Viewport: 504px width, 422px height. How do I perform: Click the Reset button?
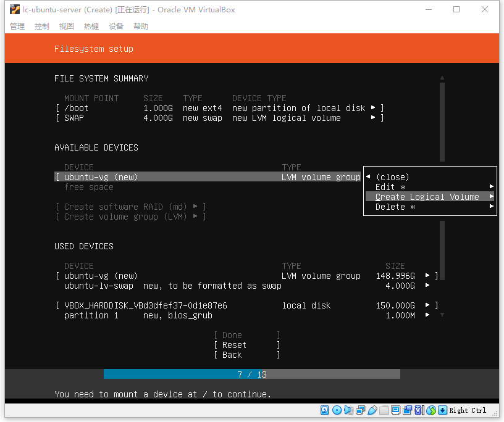pos(247,345)
